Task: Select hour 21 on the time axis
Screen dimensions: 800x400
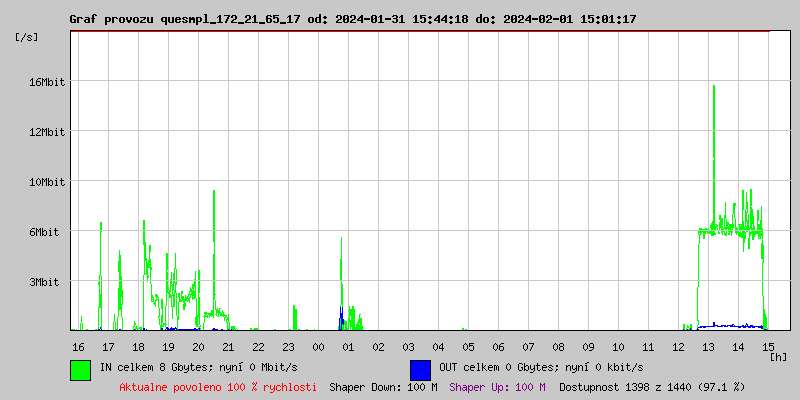Action: (228, 346)
